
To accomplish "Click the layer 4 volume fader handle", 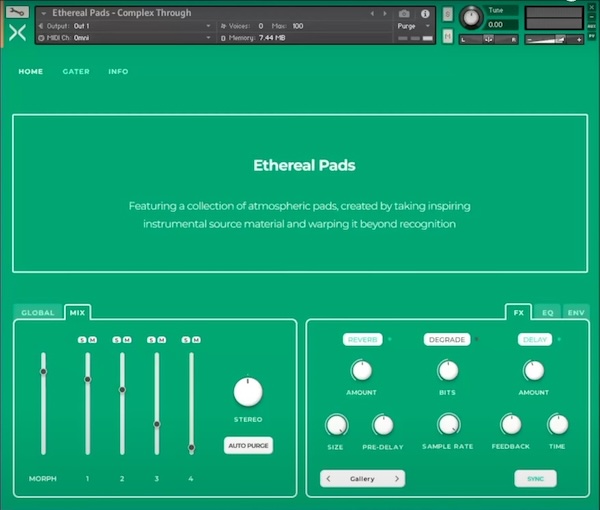I will [x=191, y=447].
